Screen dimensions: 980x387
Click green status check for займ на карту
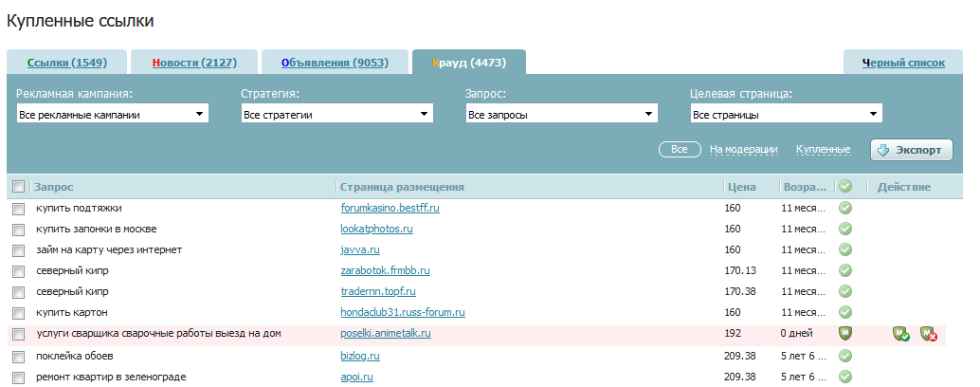(845, 250)
